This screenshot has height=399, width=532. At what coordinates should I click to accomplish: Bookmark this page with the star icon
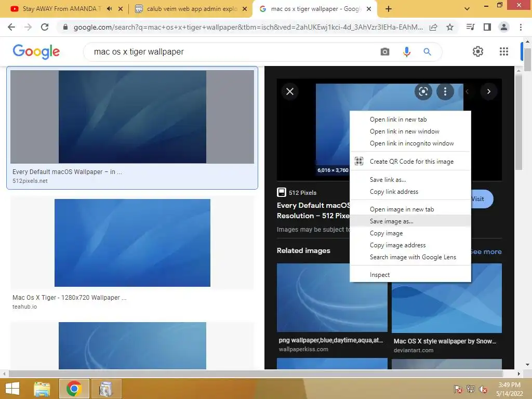pos(450,27)
